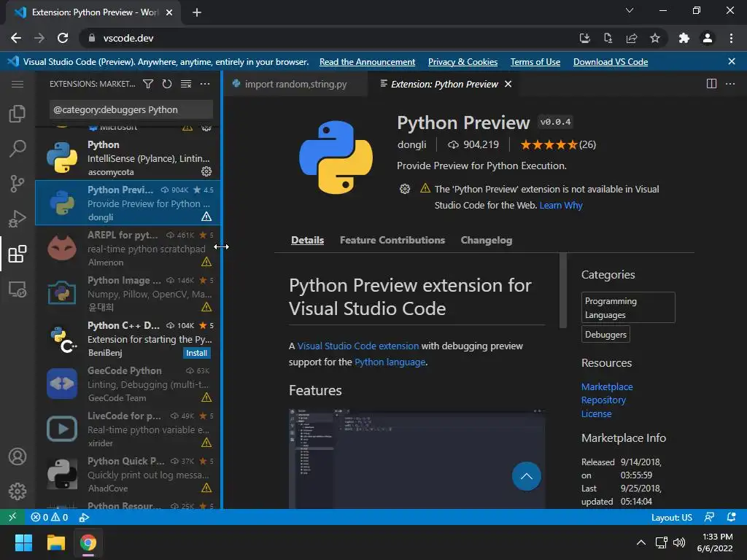Click warning icon on AREPL for python item
The image size is (747, 560).
click(x=206, y=262)
